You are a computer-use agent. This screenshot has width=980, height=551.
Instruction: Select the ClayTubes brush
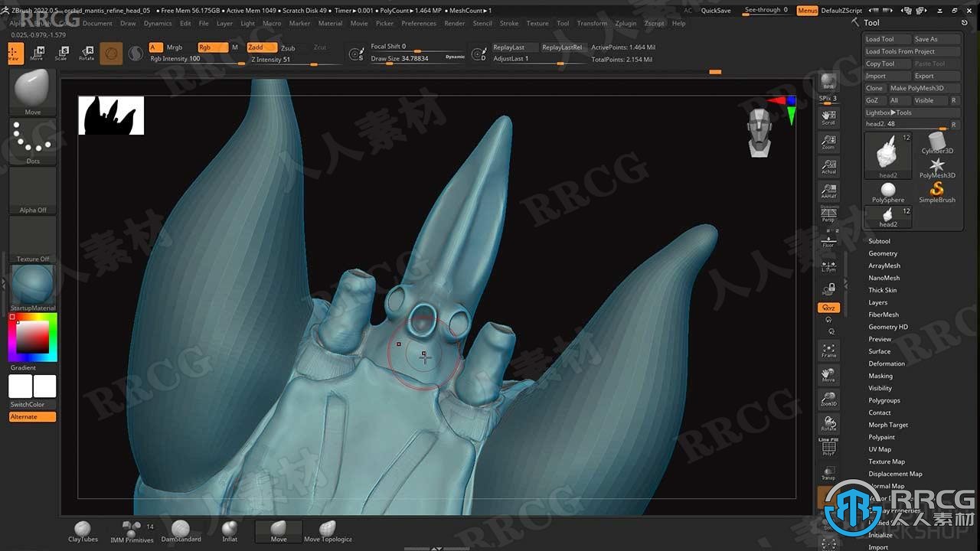(83, 532)
